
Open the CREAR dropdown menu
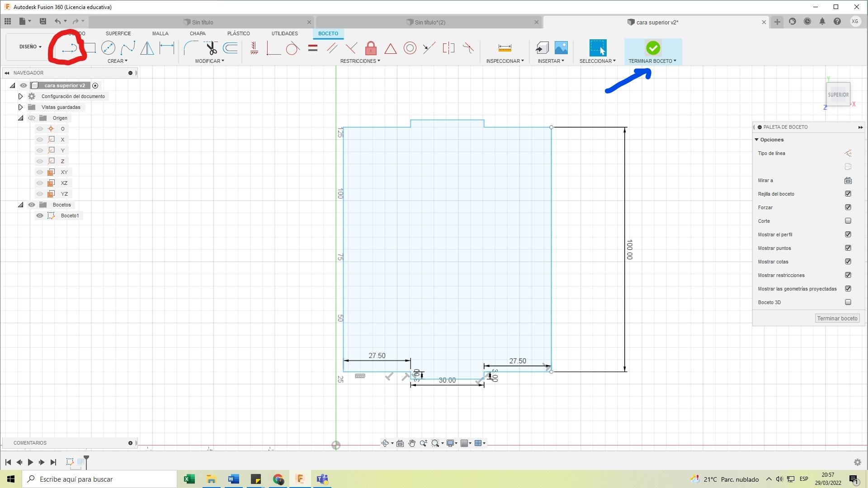point(117,61)
